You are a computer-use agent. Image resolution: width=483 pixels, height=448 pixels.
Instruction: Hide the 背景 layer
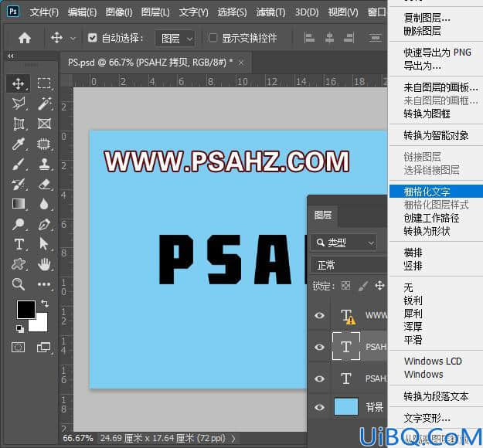(319, 407)
